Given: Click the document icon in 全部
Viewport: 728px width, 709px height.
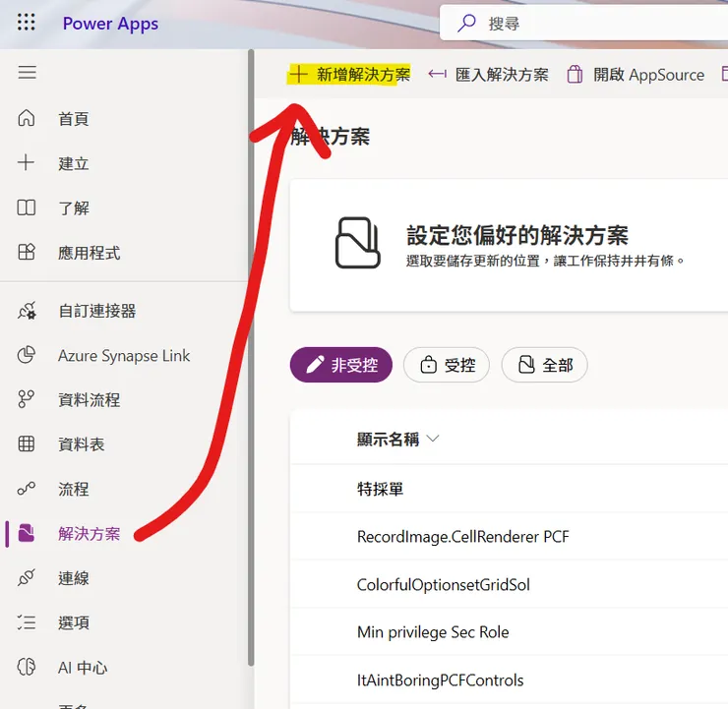Looking at the screenshot, I should (x=526, y=365).
